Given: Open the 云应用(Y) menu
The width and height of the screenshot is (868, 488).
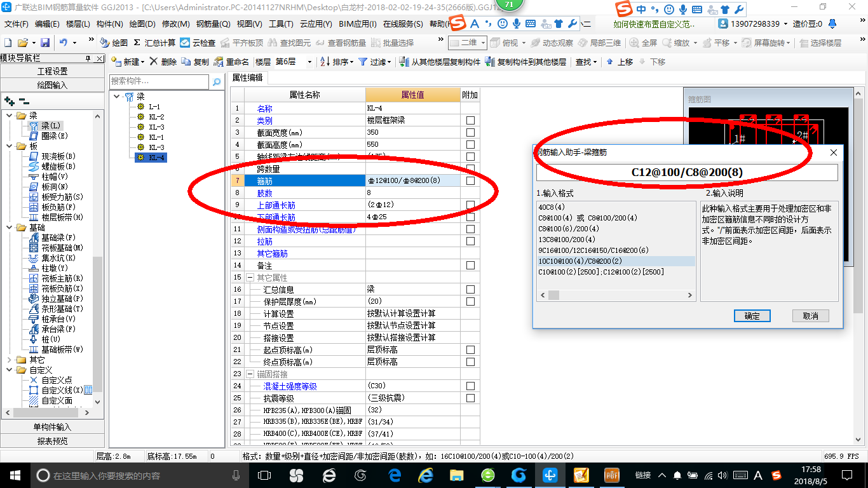Looking at the screenshot, I should pyautogui.click(x=316, y=24).
